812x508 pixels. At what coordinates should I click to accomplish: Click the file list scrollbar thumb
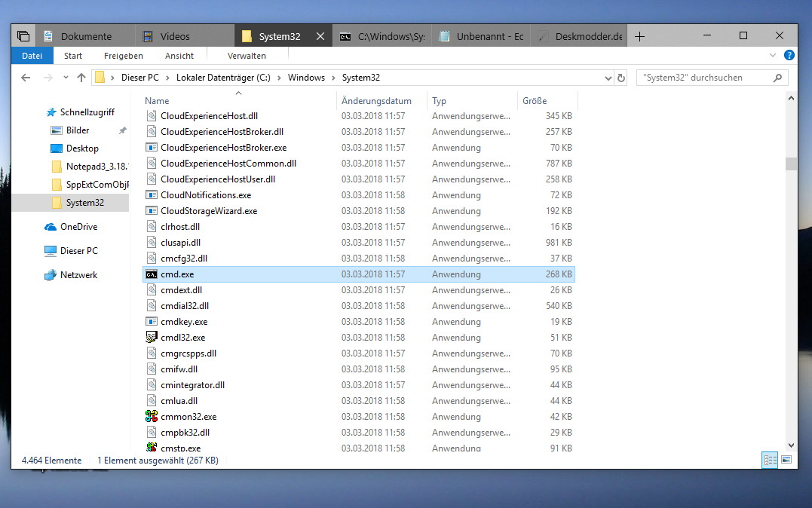[791, 164]
